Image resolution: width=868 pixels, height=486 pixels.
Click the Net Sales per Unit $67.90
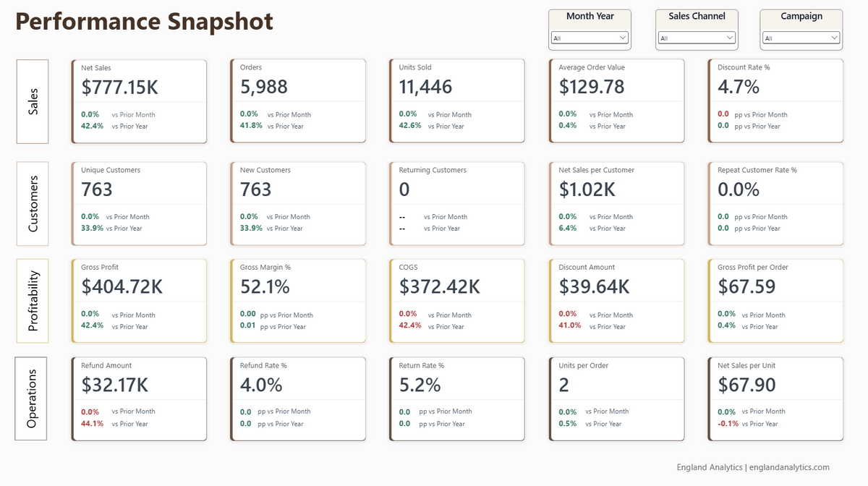pyautogui.click(x=746, y=385)
